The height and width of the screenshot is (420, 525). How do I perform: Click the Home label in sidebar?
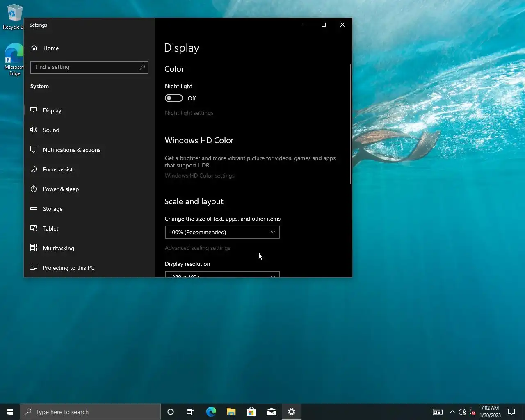[x=51, y=48]
